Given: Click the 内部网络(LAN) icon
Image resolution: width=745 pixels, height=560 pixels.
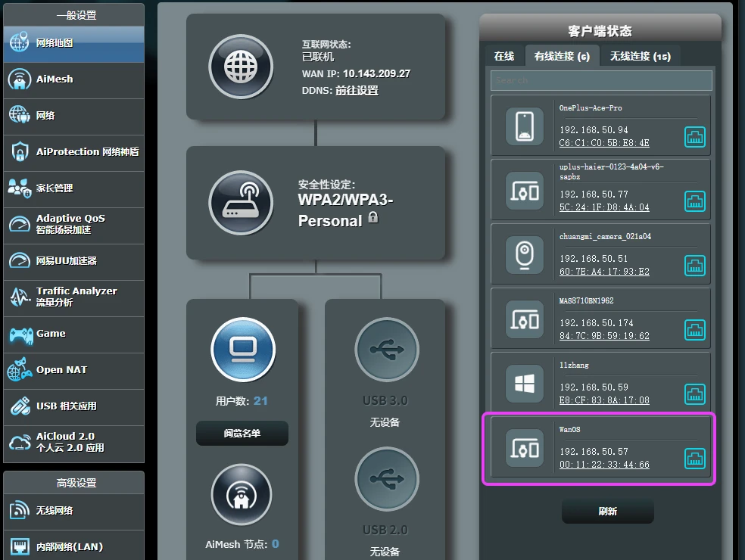Looking at the screenshot, I should [20, 546].
